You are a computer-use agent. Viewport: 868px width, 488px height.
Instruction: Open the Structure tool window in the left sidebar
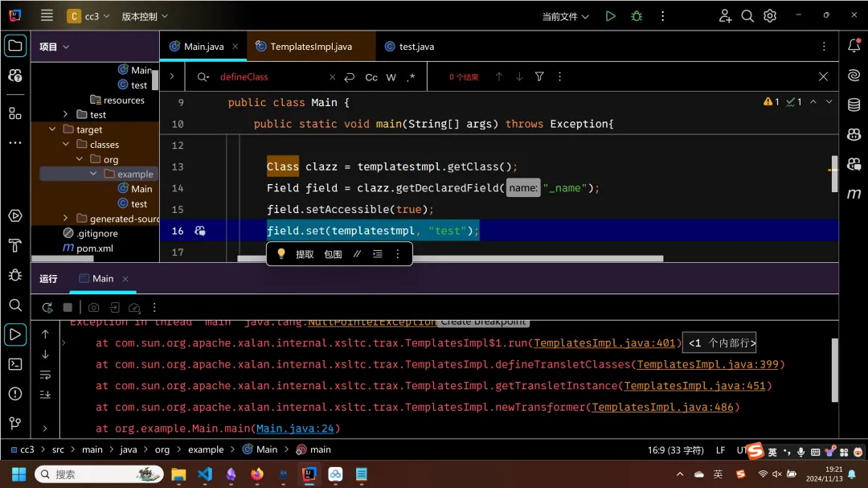[15, 113]
